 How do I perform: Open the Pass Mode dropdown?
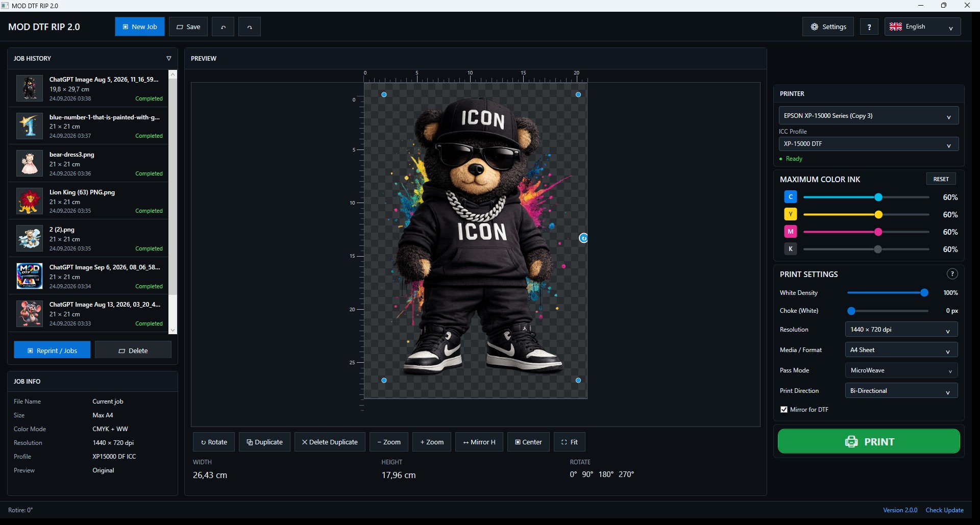(x=901, y=370)
